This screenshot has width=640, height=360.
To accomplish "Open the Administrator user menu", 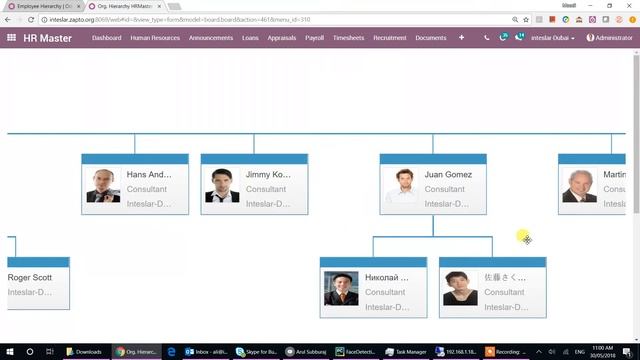I will [x=609, y=38].
